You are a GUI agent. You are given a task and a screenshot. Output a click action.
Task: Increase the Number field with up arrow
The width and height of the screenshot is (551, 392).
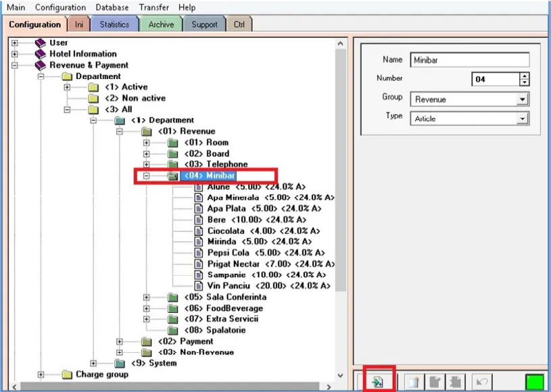point(524,76)
